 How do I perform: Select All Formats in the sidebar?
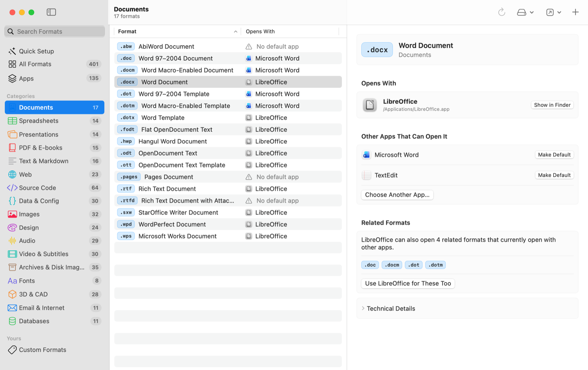pyautogui.click(x=54, y=64)
